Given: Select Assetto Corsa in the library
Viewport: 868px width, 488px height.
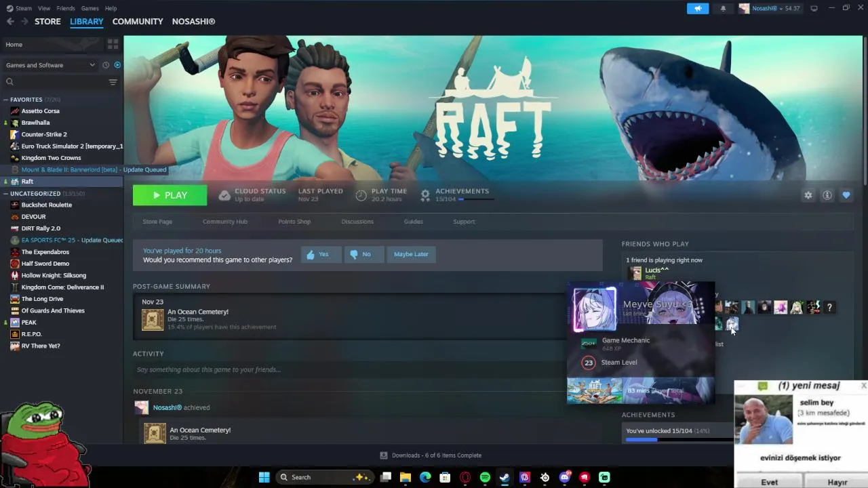Looking at the screenshot, I should click(x=40, y=111).
